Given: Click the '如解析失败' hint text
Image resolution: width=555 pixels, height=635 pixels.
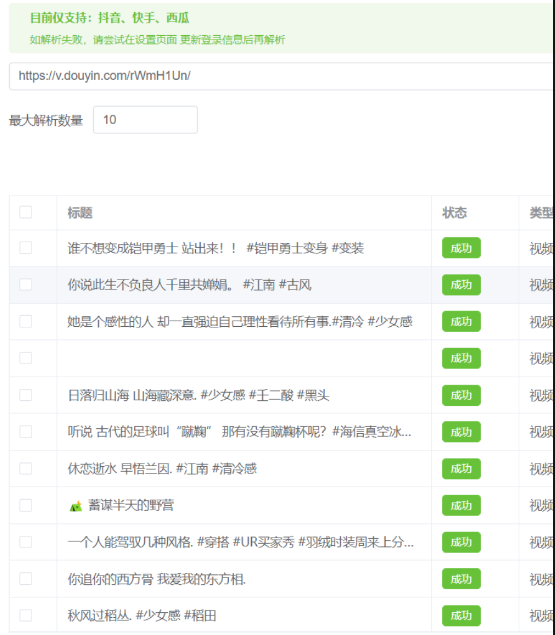Looking at the screenshot, I should [x=157, y=40].
